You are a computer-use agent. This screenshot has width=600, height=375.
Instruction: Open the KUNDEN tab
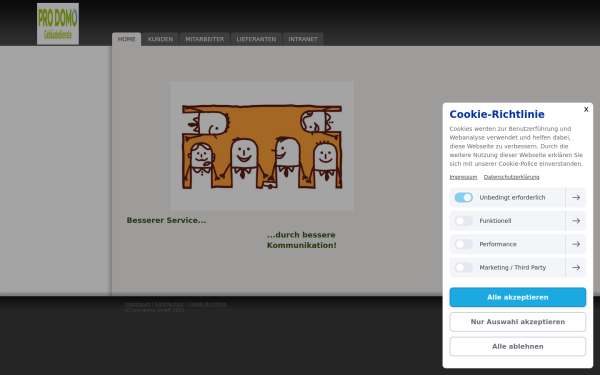click(x=160, y=39)
